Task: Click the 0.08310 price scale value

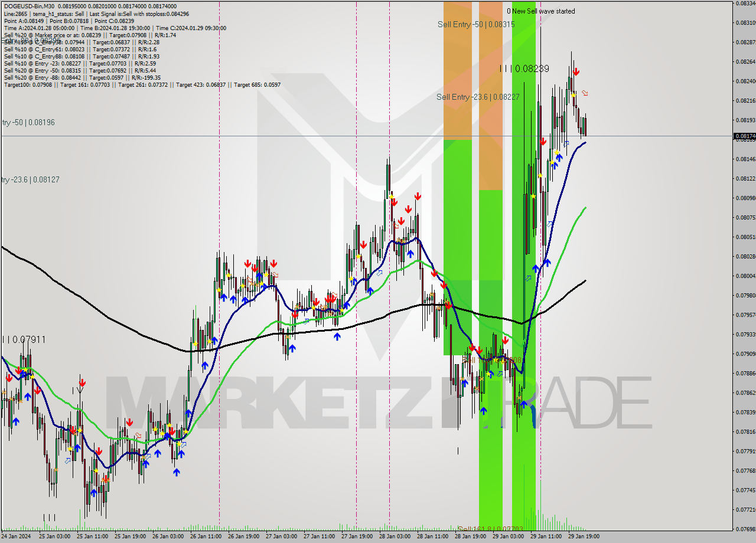Action: (x=745, y=22)
